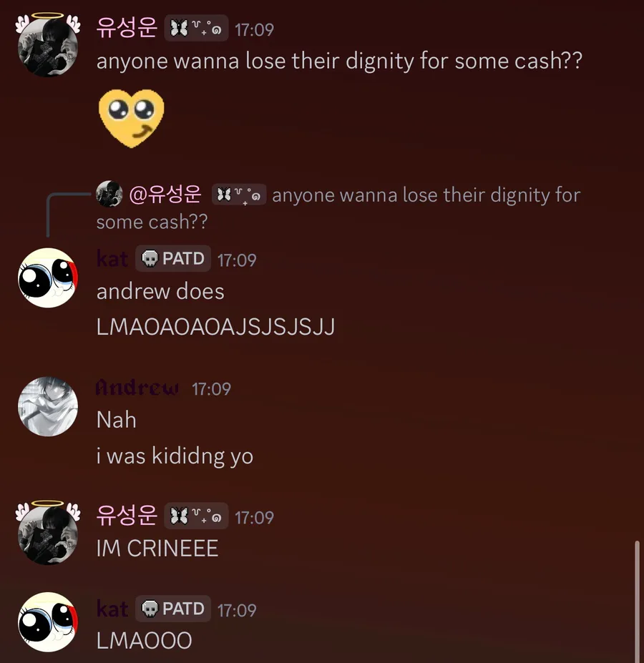Image resolution: width=644 pixels, height=663 pixels.
Task: Click the butterfly tag in the reply preview
Action: (x=239, y=195)
